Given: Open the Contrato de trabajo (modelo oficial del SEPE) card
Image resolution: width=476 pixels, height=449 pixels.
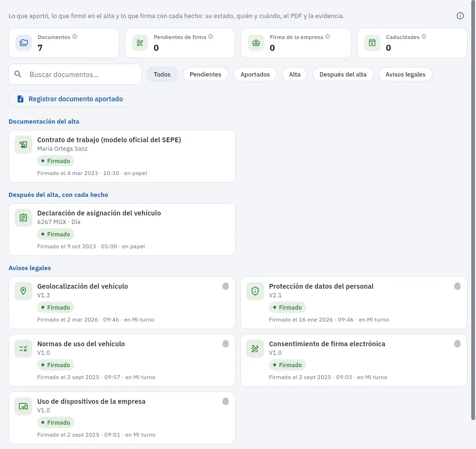Looking at the screenshot, I should 122,156.
